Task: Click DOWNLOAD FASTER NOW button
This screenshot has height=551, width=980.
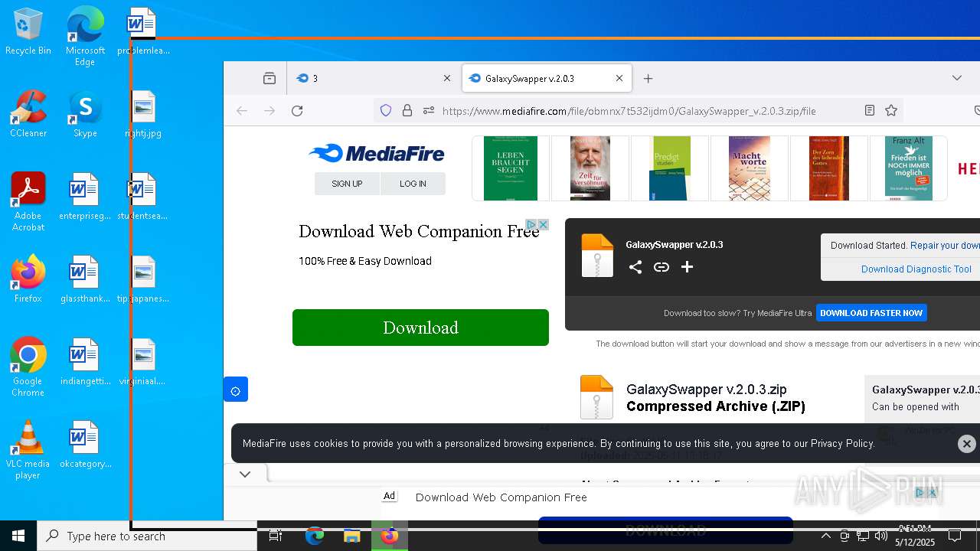Action: pos(871,313)
